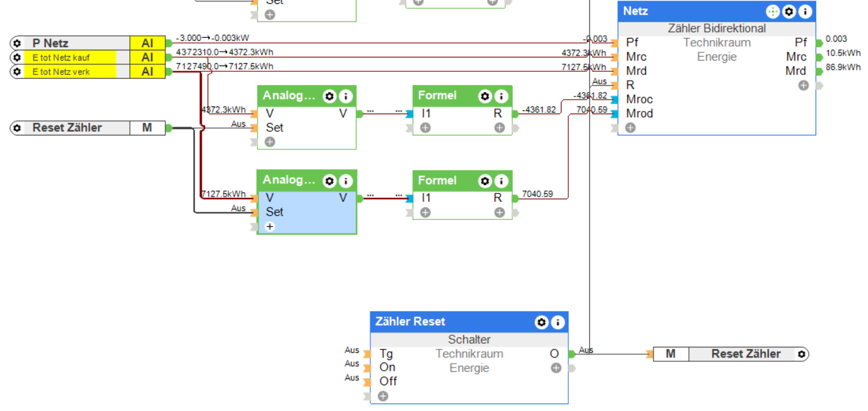The width and height of the screenshot is (868, 411).
Task: Open settings gear of the Netz block
Action: [x=789, y=11]
